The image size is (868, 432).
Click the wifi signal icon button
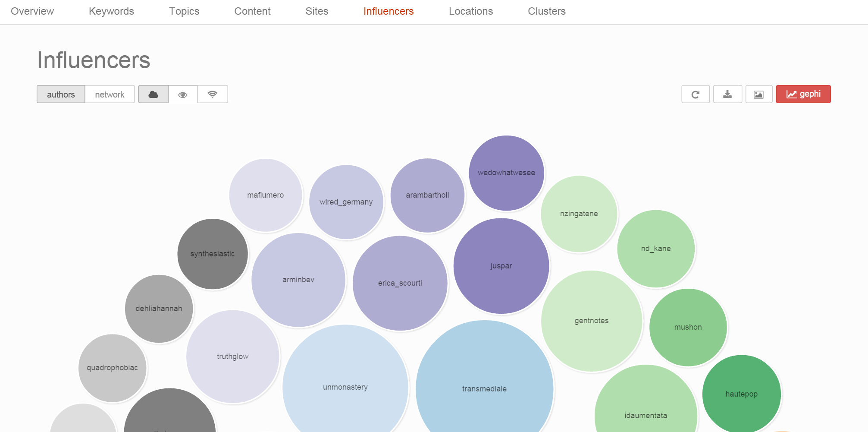213,95
